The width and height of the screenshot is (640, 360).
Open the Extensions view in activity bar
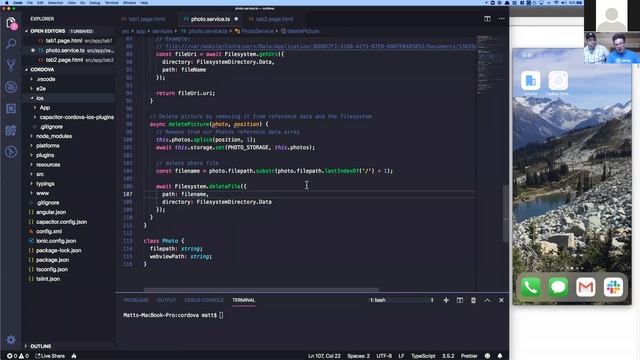tap(11, 109)
